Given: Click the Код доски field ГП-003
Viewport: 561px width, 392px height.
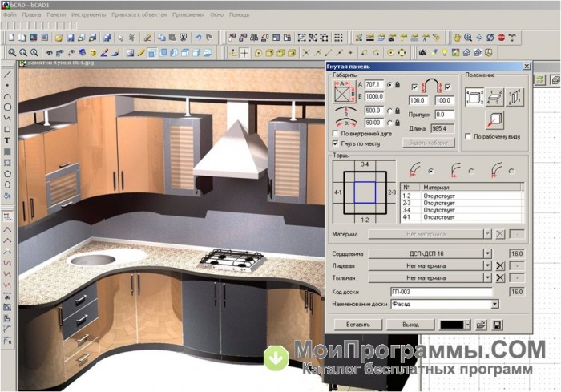Looking at the screenshot, I should pyautogui.click(x=441, y=292).
